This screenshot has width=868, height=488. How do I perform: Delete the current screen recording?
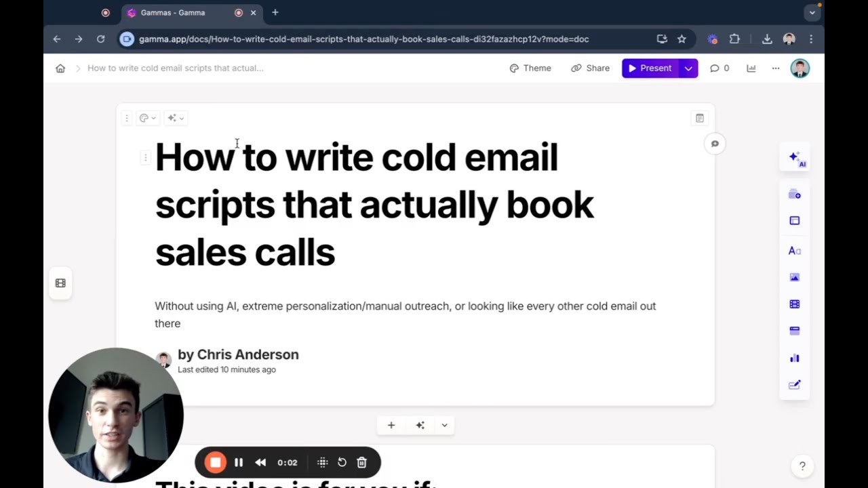click(x=361, y=462)
